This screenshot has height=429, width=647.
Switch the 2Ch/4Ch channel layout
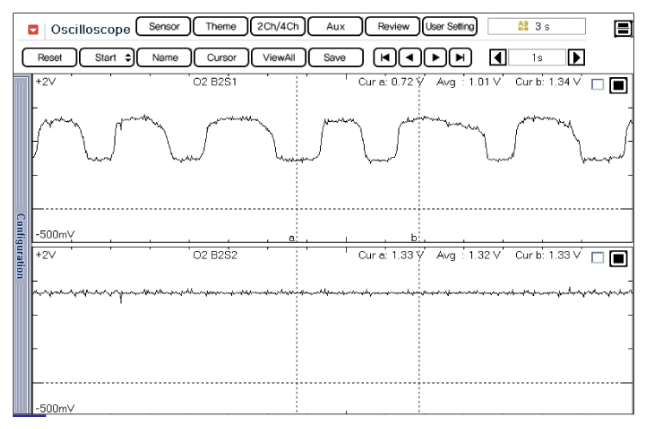[279, 27]
